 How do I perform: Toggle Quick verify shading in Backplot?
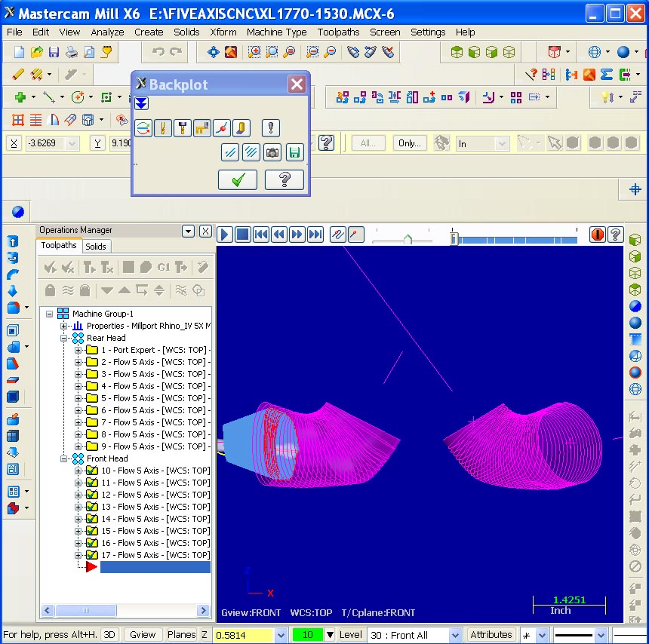point(241,128)
